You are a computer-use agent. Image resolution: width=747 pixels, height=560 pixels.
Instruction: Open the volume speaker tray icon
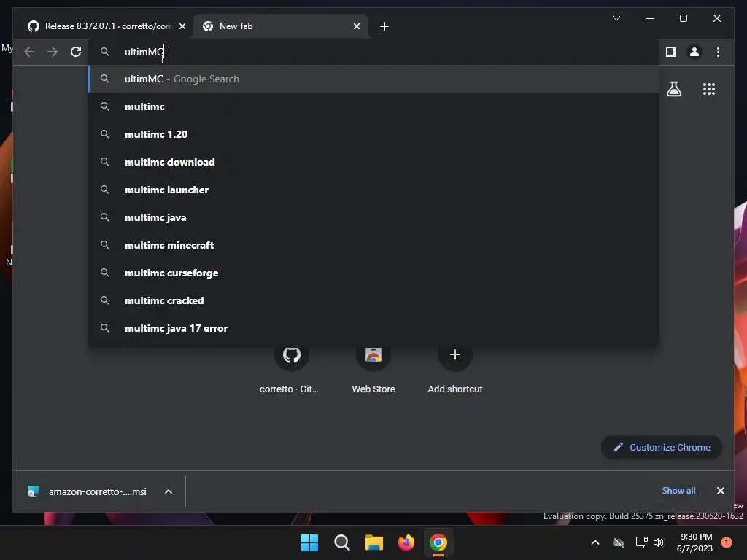pyautogui.click(x=659, y=542)
